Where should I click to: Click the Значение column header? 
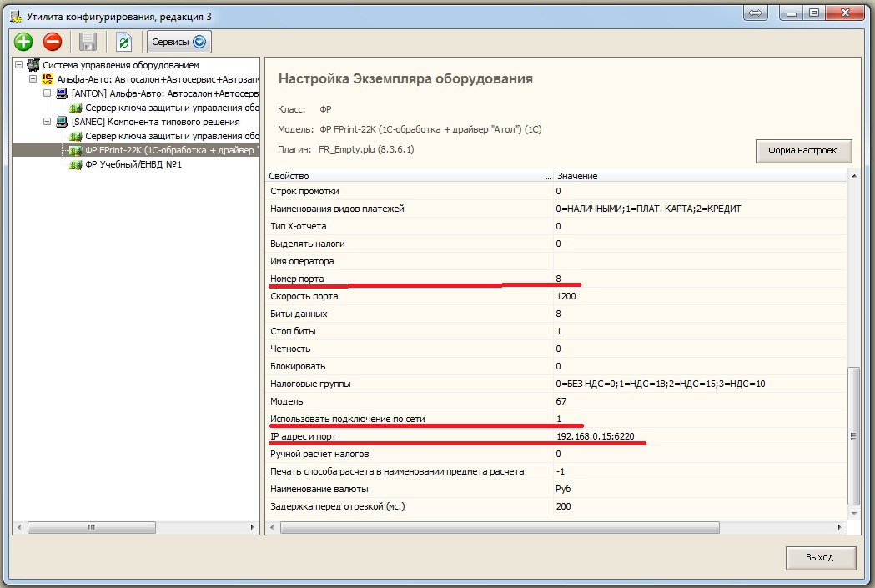(700, 176)
